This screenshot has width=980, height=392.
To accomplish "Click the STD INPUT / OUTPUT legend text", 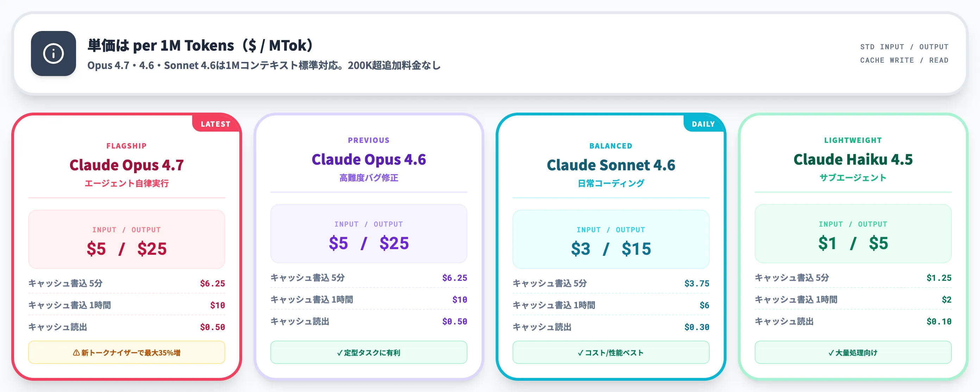I will (904, 47).
